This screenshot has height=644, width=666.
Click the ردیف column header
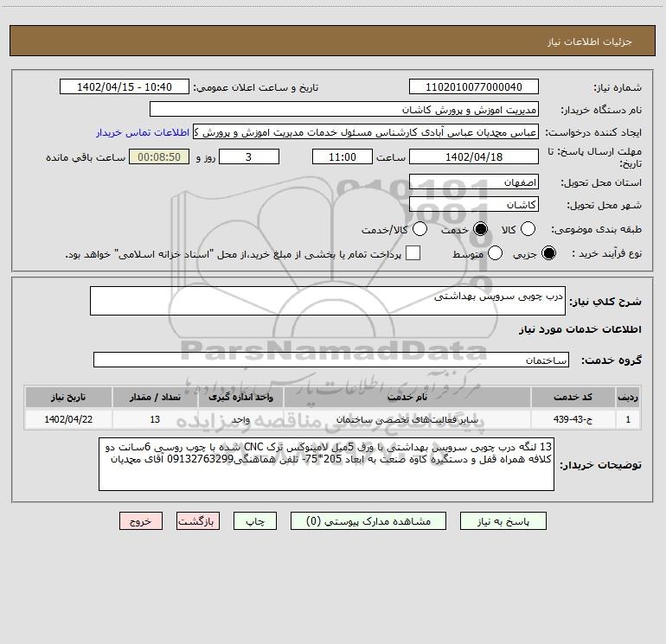click(x=628, y=397)
